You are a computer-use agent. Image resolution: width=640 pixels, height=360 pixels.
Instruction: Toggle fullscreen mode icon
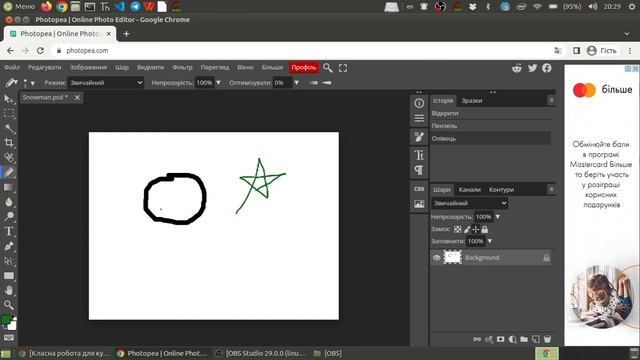click(x=343, y=68)
